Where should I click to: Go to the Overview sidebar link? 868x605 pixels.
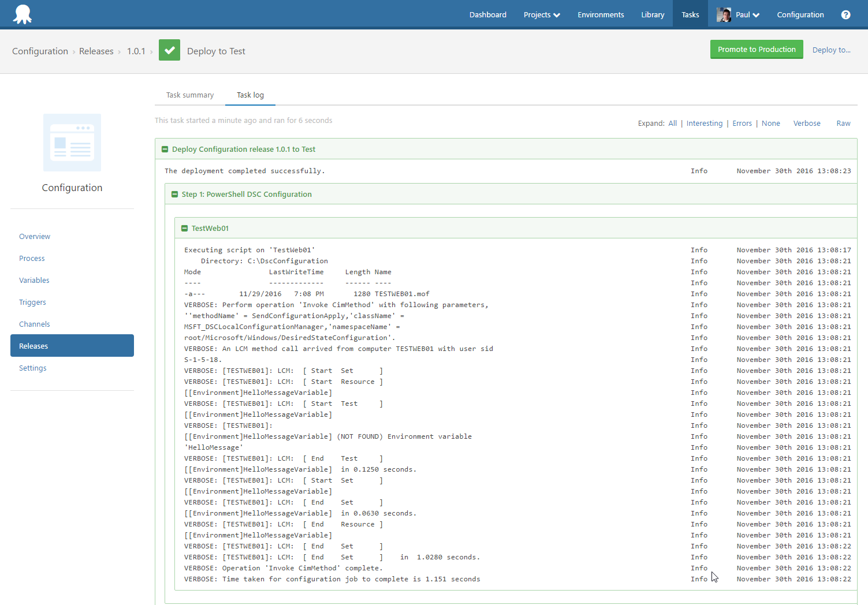point(34,236)
